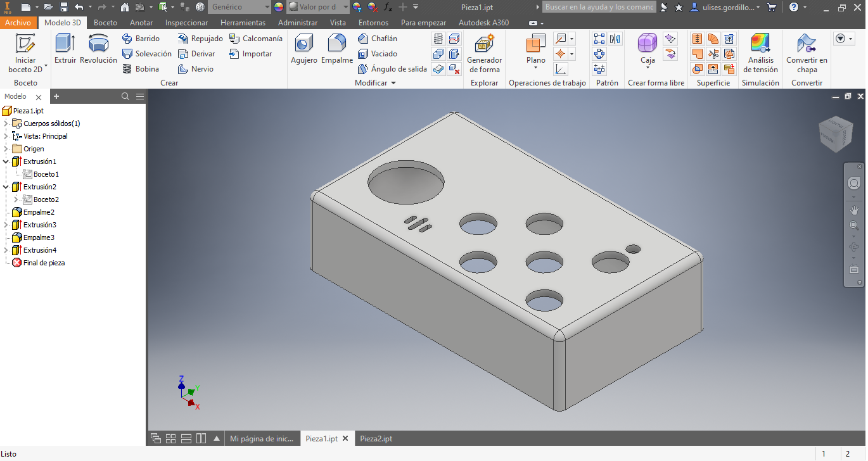Switch to Mi página de inicio tab
Image resolution: width=868 pixels, height=461 pixels.
tap(262, 439)
